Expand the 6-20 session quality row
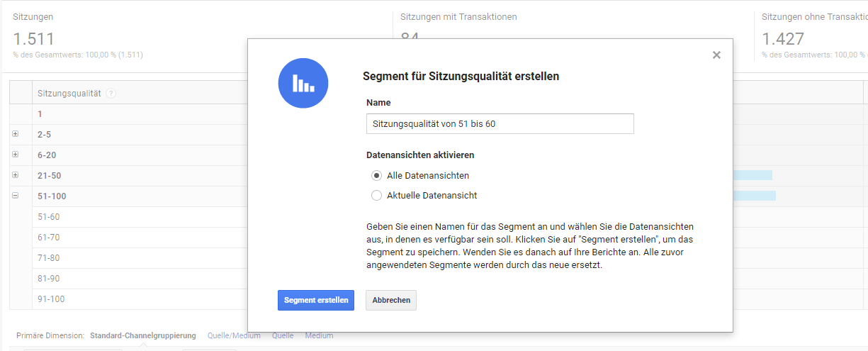The width and height of the screenshot is (868, 351). [x=15, y=155]
